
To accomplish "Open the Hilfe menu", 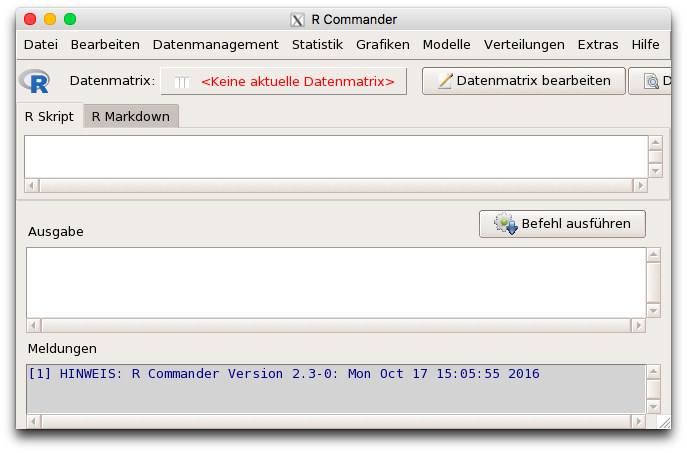I will pos(645,45).
